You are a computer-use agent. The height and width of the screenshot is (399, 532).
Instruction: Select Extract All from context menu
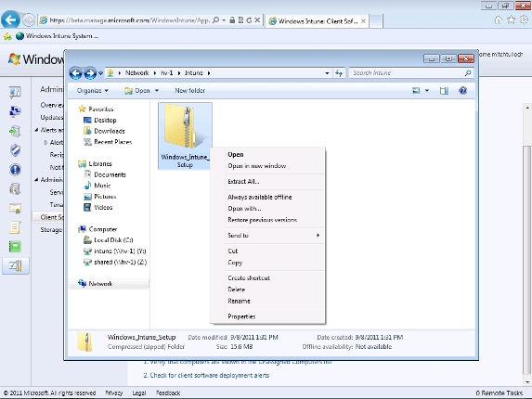click(x=243, y=182)
